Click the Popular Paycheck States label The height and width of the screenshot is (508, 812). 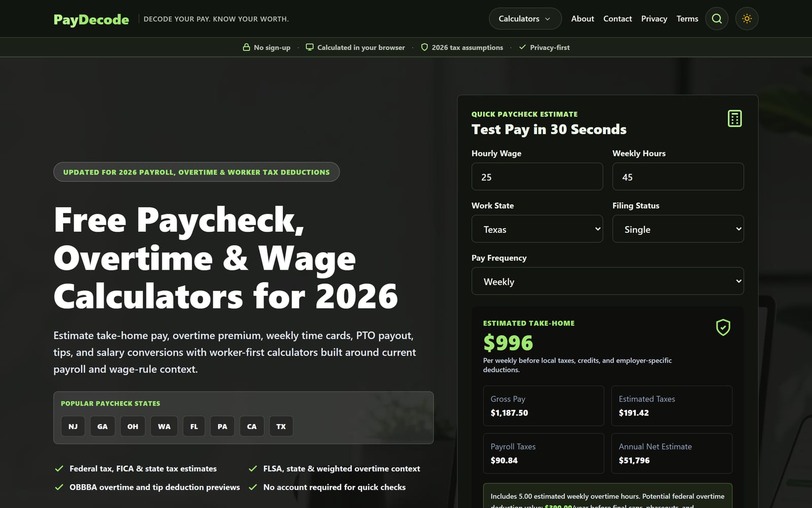pyautogui.click(x=110, y=403)
